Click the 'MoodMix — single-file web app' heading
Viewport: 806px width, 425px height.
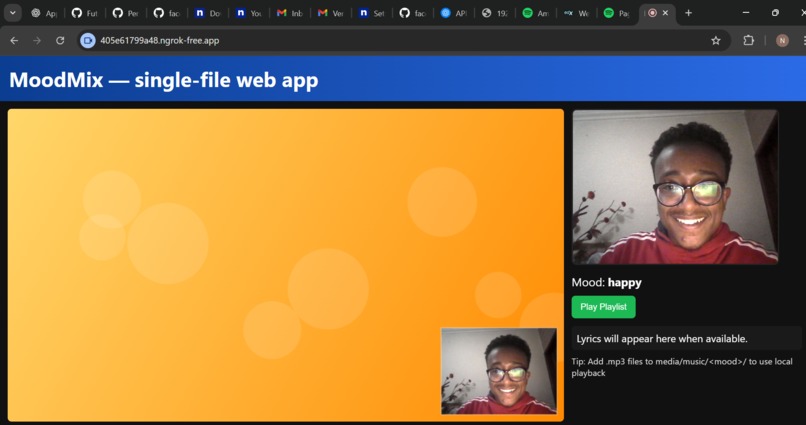[x=163, y=80]
